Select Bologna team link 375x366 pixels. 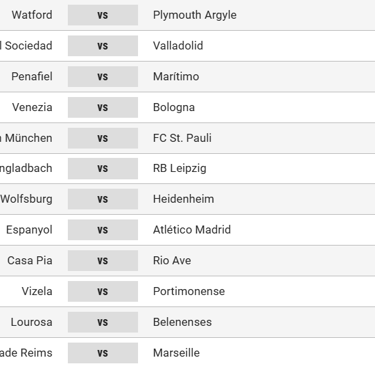click(174, 107)
